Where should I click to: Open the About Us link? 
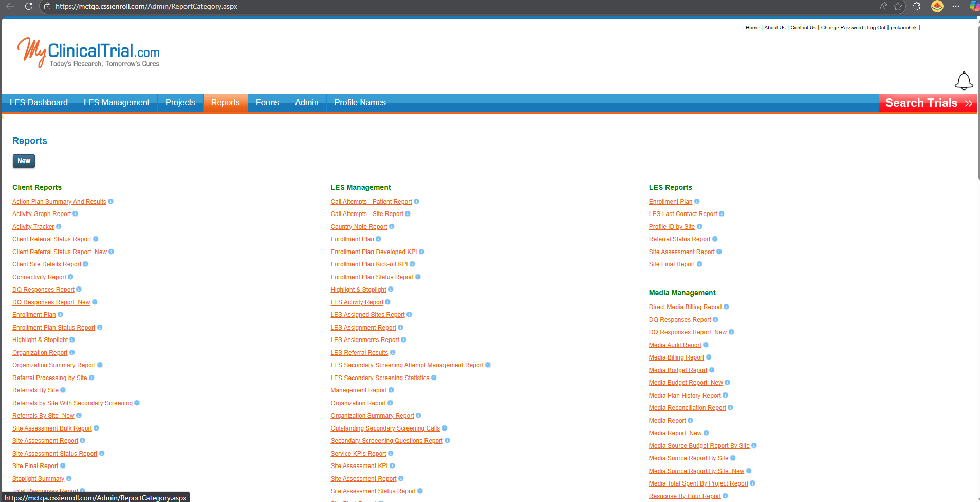pyautogui.click(x=774, y=28)
